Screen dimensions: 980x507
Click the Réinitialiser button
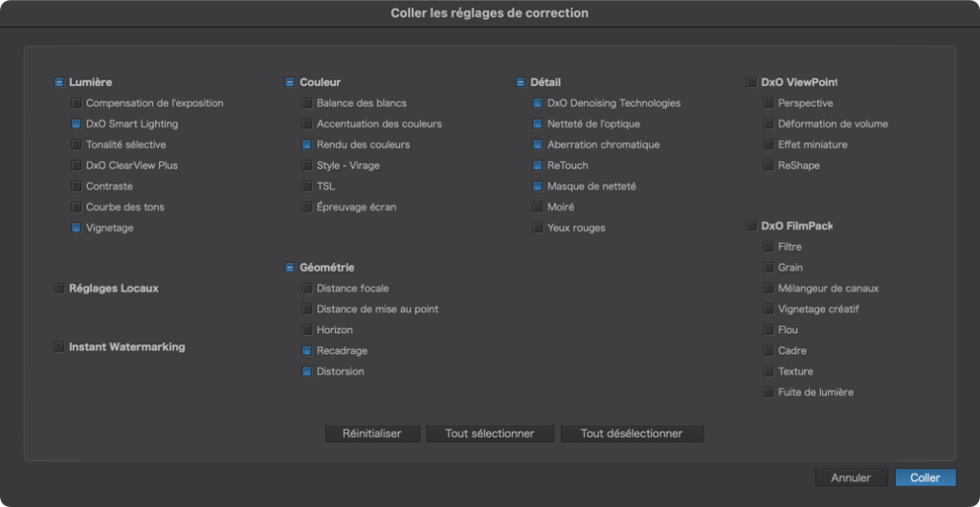pyautogui.click(x=372, y=433)
